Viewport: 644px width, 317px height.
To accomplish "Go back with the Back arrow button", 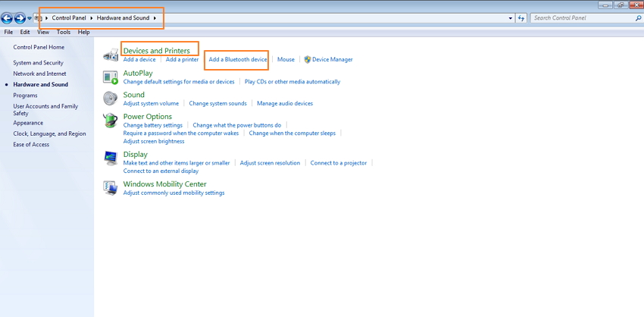I will (x=8, y=17).
